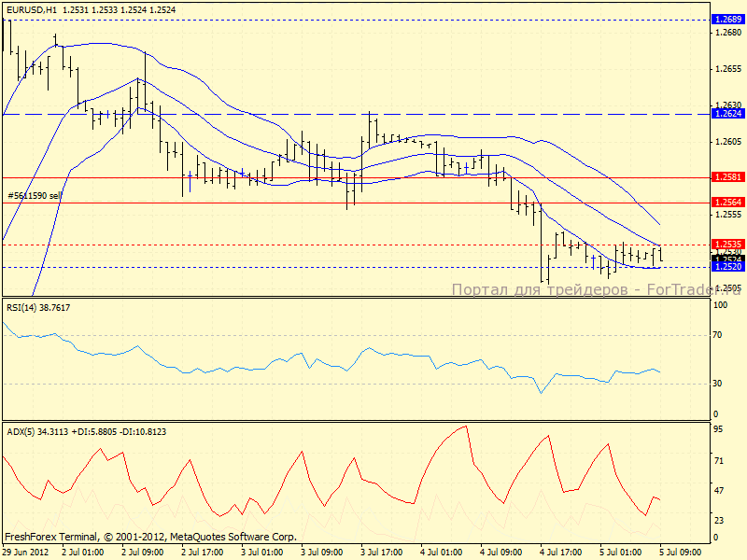The image size is (747, 560).
Task: Click the RSI(14) 38.7617 indicator label
Action: click(38, 308)
